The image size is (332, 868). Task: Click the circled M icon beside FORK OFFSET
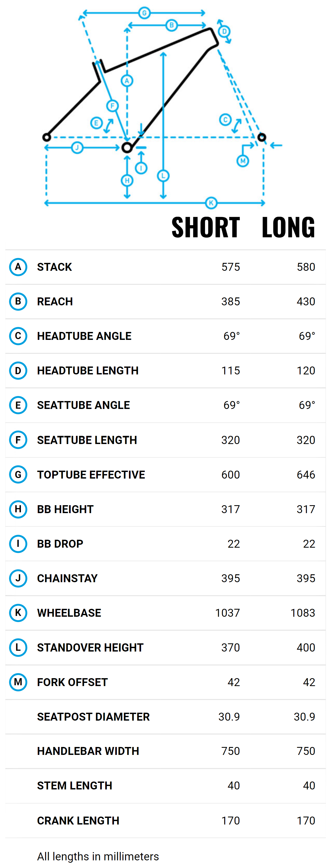[18, 682]
